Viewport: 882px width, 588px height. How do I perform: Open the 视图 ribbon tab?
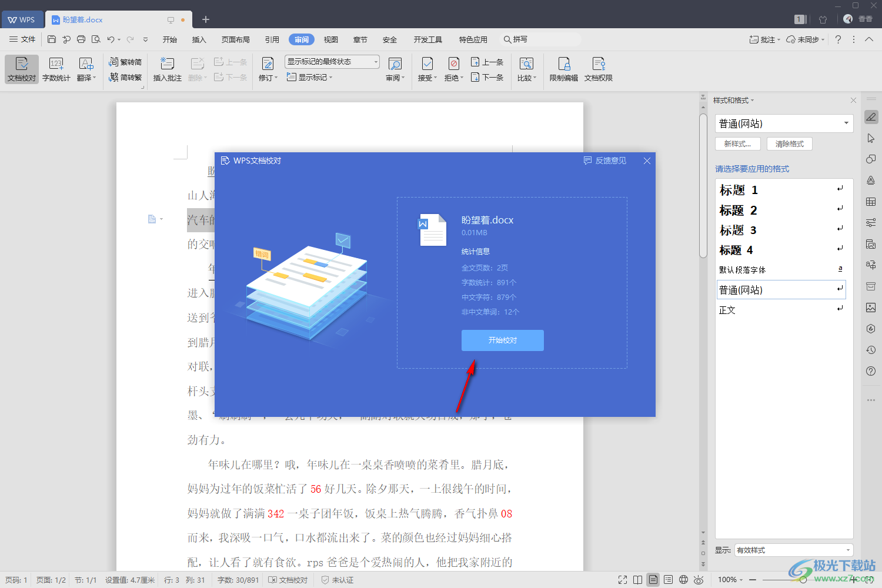pyautogui.click(x=330, y=39)
